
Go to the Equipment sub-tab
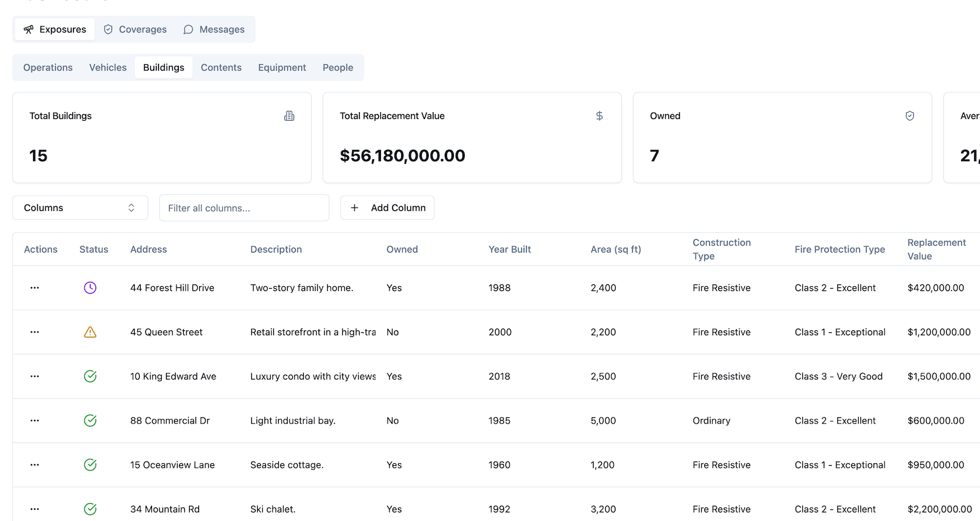(282, 67)
